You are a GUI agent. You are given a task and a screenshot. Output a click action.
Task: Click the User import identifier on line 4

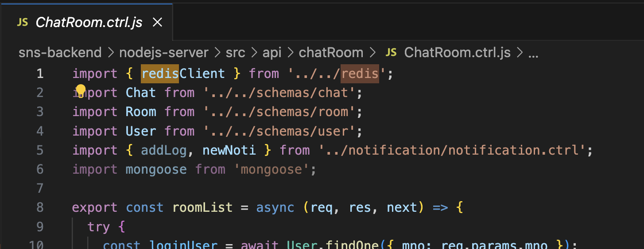tap(141, 131)
